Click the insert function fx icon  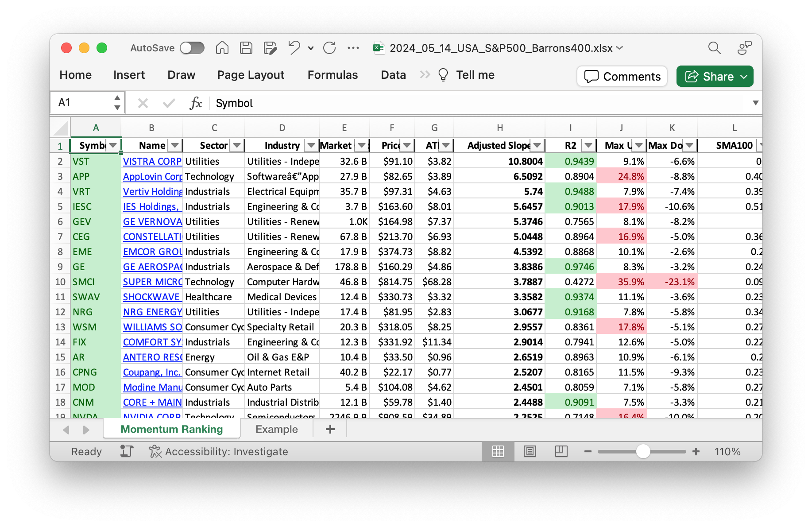[195, 103]
